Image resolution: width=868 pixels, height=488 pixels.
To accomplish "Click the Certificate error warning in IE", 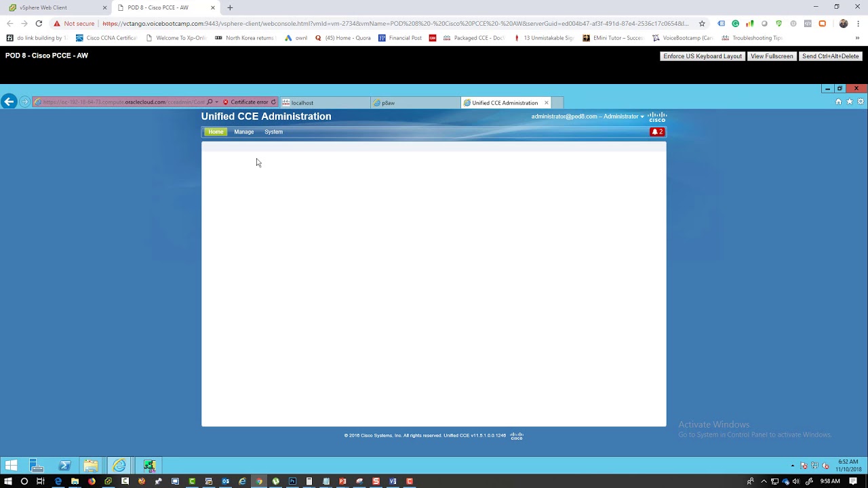I will pos(245,102).
